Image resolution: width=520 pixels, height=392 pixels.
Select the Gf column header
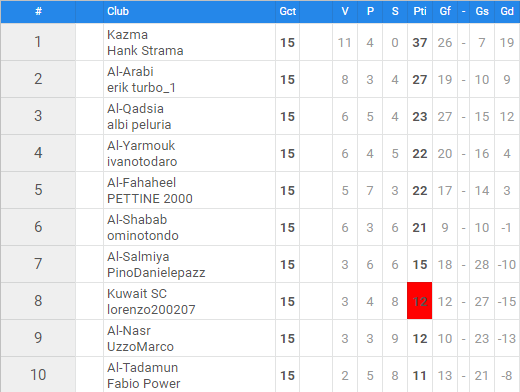445,11
